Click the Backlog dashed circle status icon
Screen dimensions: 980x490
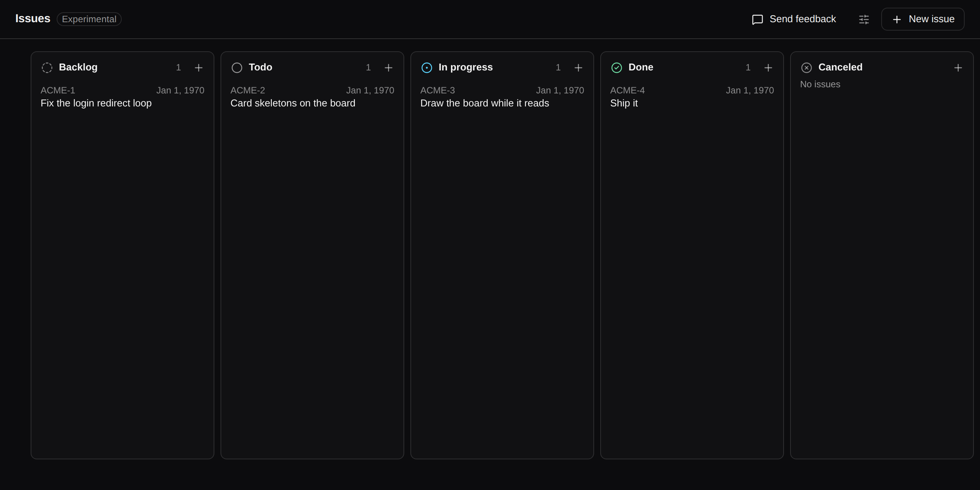point(47,68)
